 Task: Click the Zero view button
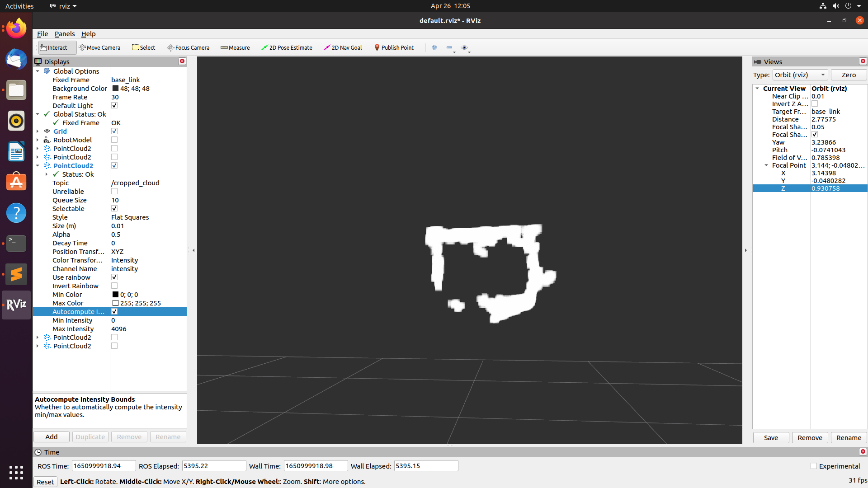pyautogui.click(x=849, y=75)
